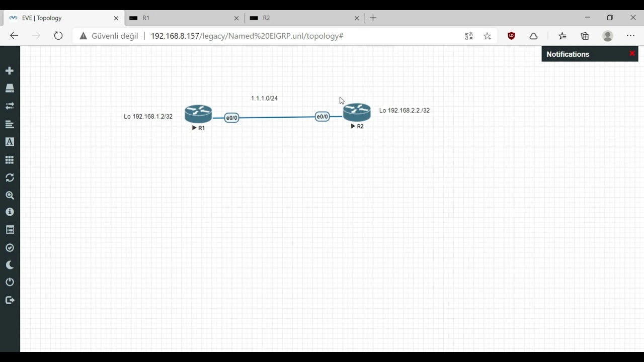Open browser settings and more menu
The image size is (644, 362).
click(x=631, y=36)
